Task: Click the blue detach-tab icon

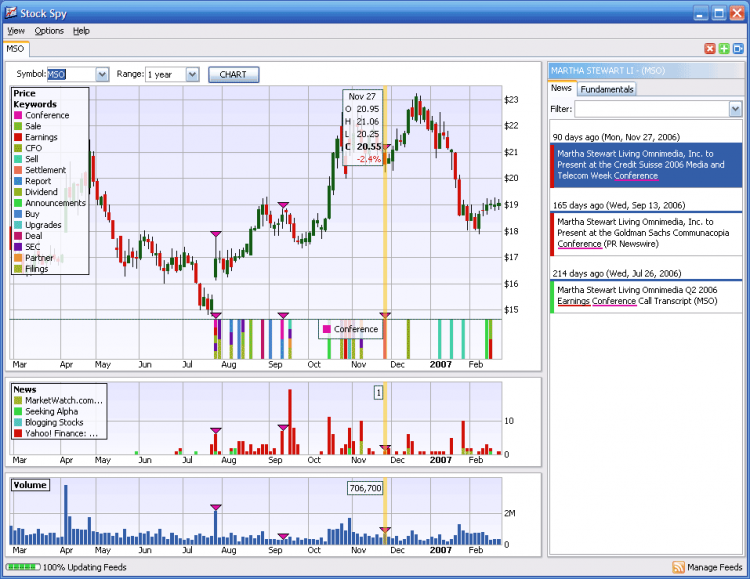Action: 738,48
